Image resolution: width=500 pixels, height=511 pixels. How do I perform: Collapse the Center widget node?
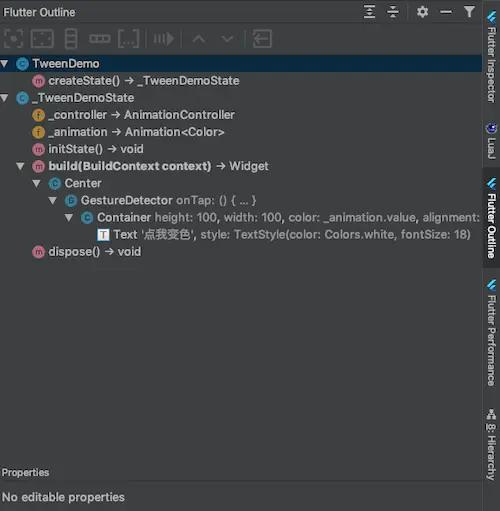pyautogui.click(x=36, y=183)
